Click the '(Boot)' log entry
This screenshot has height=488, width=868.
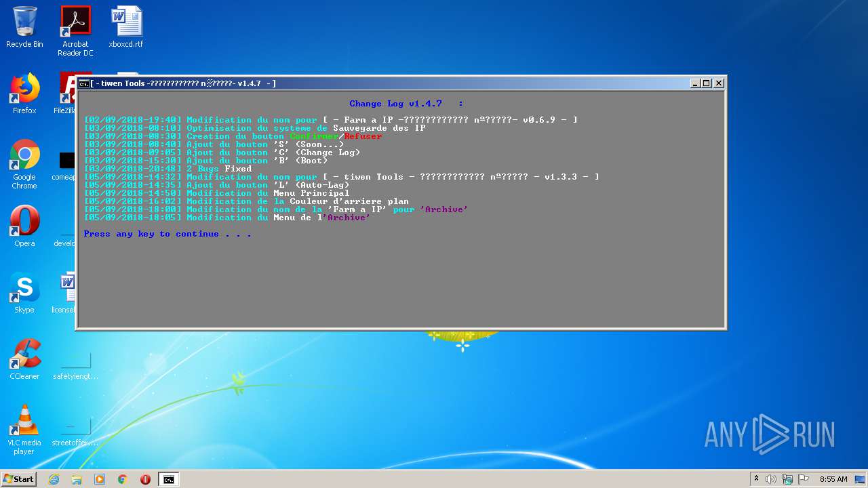click(311, 161)
